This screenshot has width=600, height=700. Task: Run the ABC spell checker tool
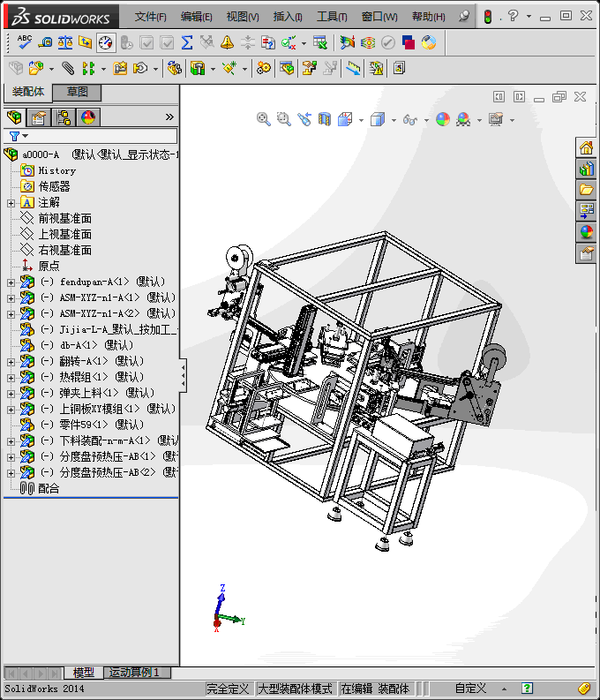click(x=24, y=42)
